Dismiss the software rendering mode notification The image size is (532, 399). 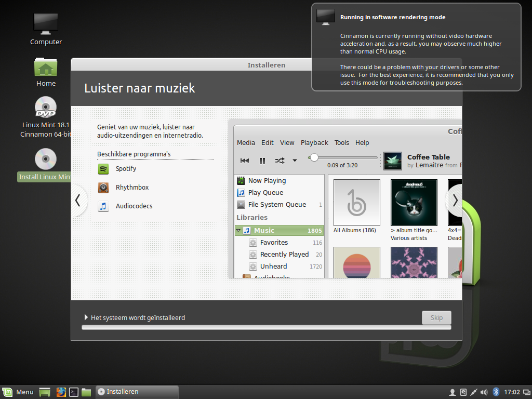[416, 47]
